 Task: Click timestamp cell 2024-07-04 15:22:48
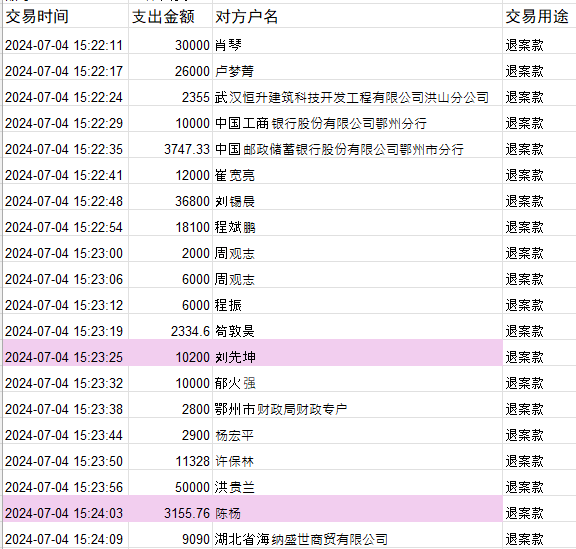pos(65,201)
